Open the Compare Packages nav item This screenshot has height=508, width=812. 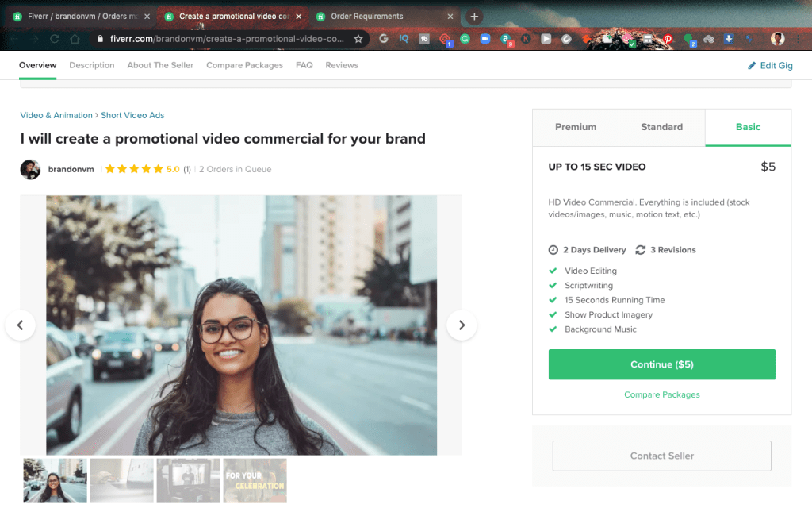click(x=244, y=65)
